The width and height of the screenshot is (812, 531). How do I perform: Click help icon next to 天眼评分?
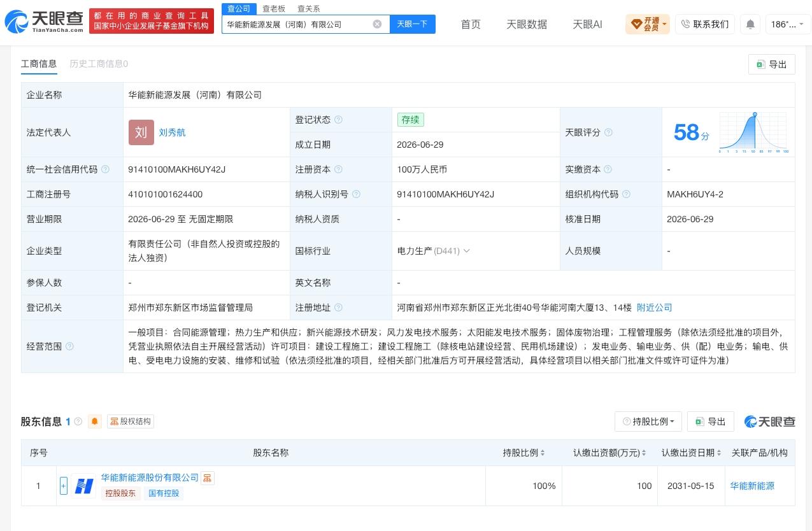608,132
